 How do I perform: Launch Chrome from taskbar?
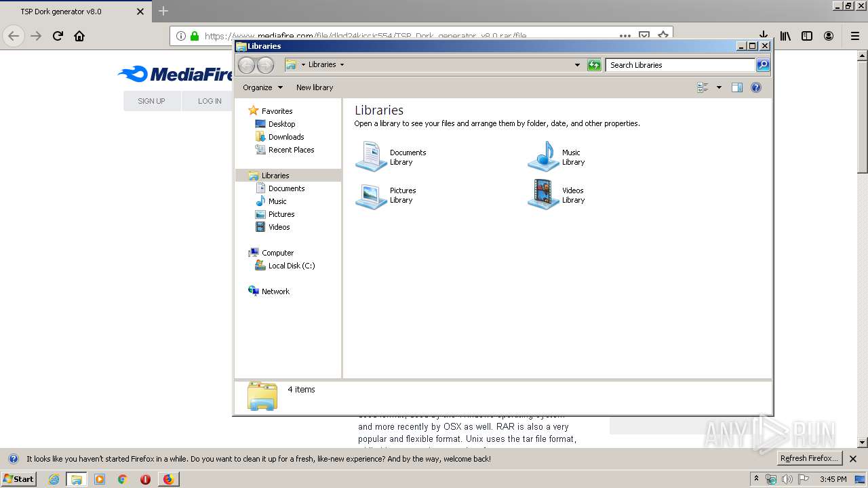123,479
